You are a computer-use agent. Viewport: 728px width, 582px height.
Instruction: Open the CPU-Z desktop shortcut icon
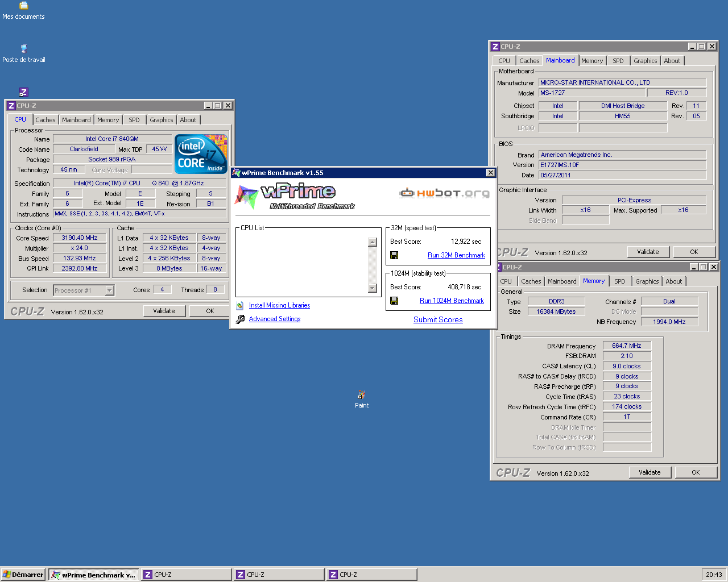pos(23,92)
